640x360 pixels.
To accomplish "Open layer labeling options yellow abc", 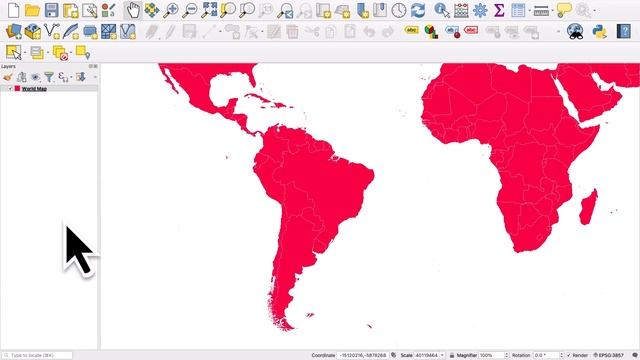I will pyautogui.click(x=411, y=30).
